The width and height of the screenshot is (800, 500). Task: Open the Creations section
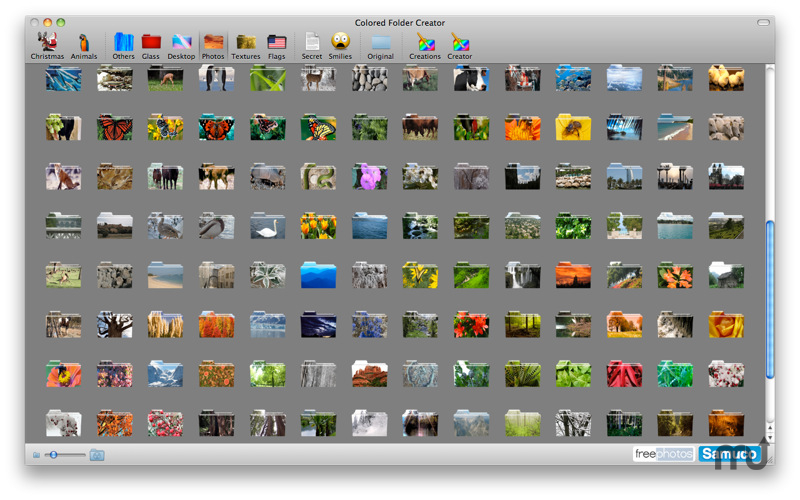424,46
